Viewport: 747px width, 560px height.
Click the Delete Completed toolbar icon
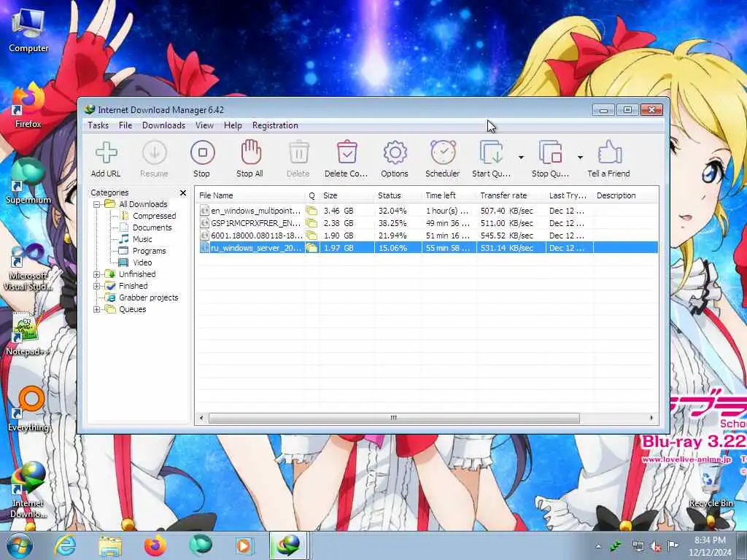[347, 152]
